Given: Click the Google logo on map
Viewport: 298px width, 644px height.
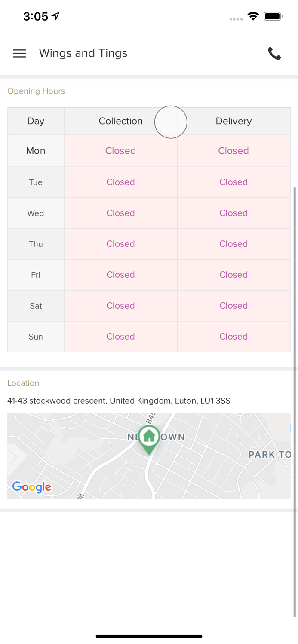Looking at the screenshot, I should coord(31,487).
